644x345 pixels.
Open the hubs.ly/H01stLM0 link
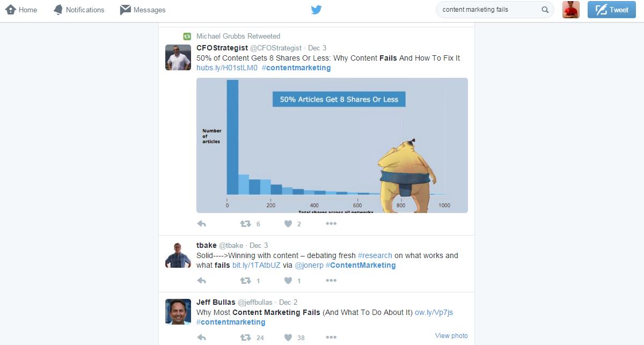[227, 68]
